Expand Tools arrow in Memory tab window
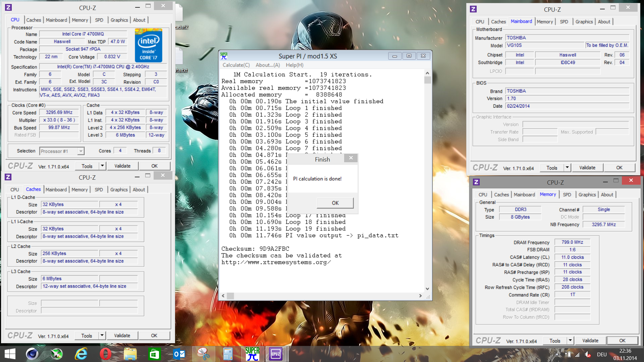Screen dimensions: 644x362 point(570,340)
